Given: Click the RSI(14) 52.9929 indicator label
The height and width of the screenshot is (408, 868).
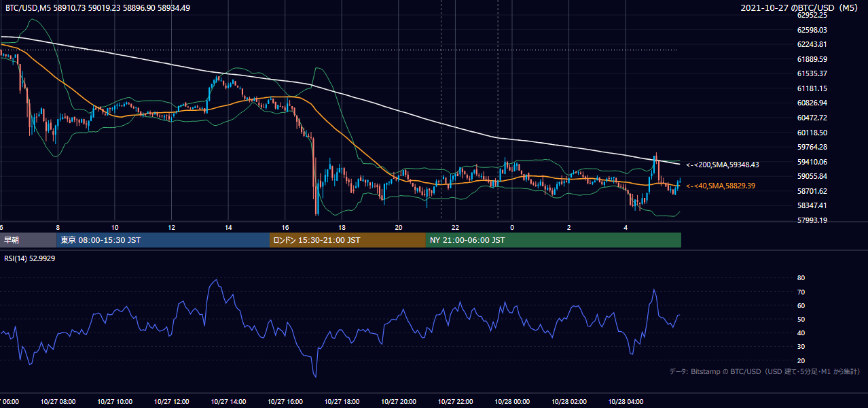Looking at the screenshot, I should coord(30,258).
